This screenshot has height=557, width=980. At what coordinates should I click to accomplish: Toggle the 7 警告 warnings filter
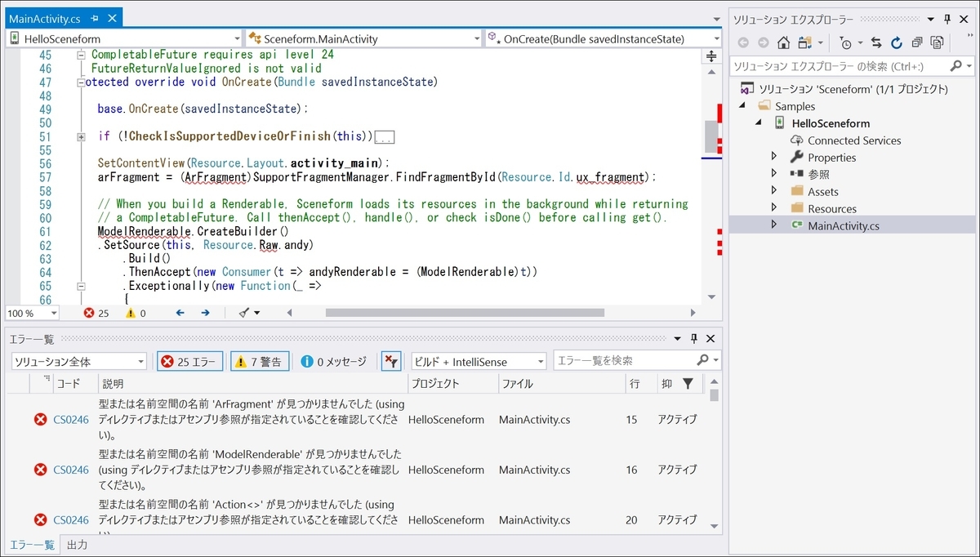(259, 360)
